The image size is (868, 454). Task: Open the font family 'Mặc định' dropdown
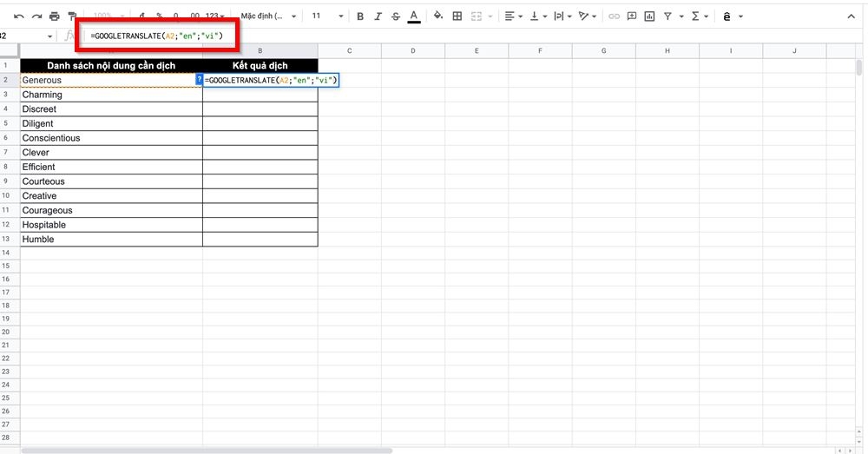click(268, 16)
